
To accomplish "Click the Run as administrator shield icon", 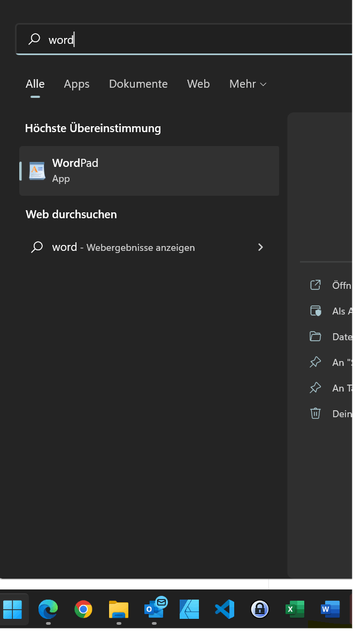I will click(x=315, y=311).
